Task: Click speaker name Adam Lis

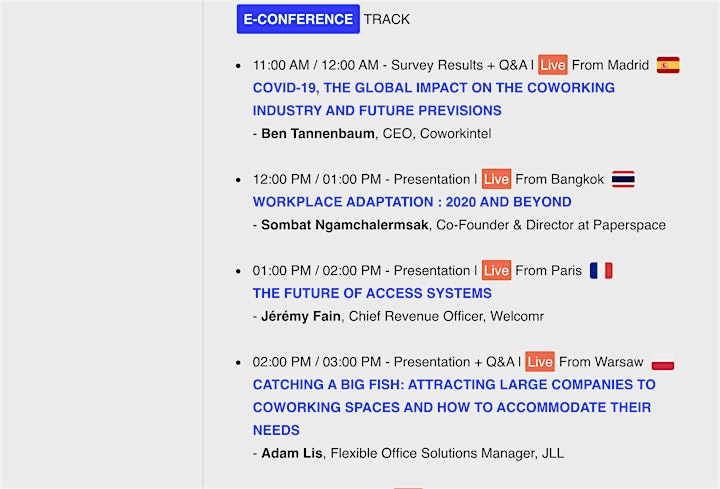Action: click(292, 453)
